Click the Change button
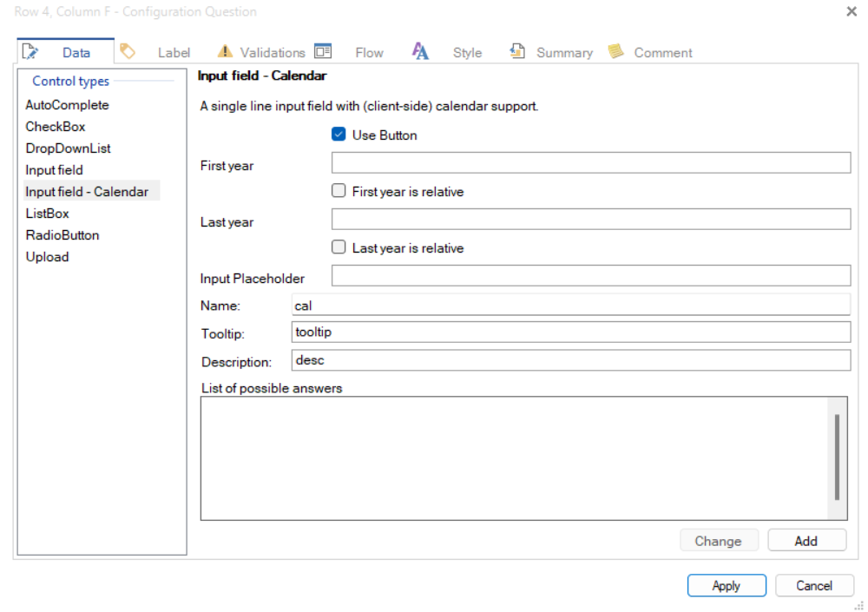This screenshot has height=612, width=868. click(x=718, y=541)
